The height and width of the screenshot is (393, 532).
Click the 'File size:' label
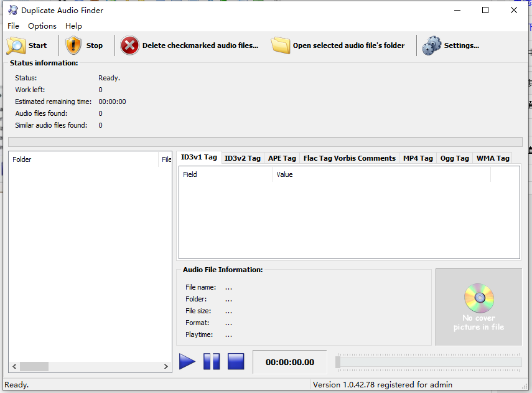[198, 311]
